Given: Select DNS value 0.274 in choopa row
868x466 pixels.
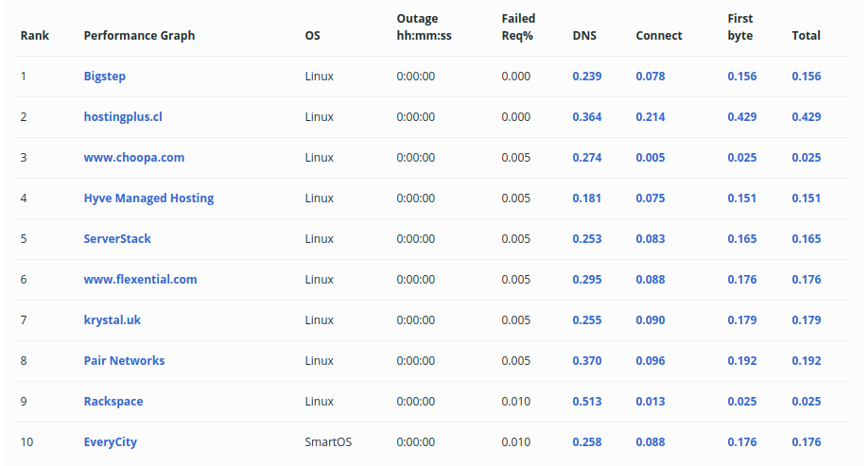Looking at the screenshot, I should pyautogui.click(x=587, y=158).
